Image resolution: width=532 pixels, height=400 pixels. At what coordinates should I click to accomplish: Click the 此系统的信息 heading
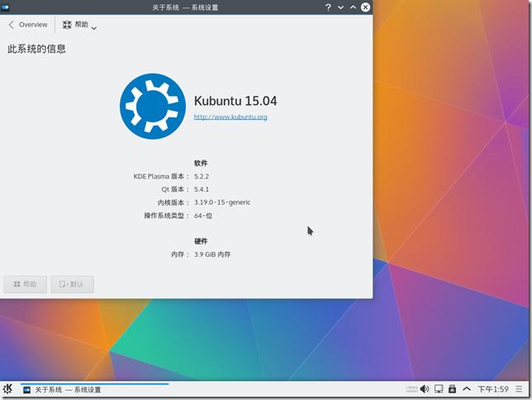click(x=36, y=49)
